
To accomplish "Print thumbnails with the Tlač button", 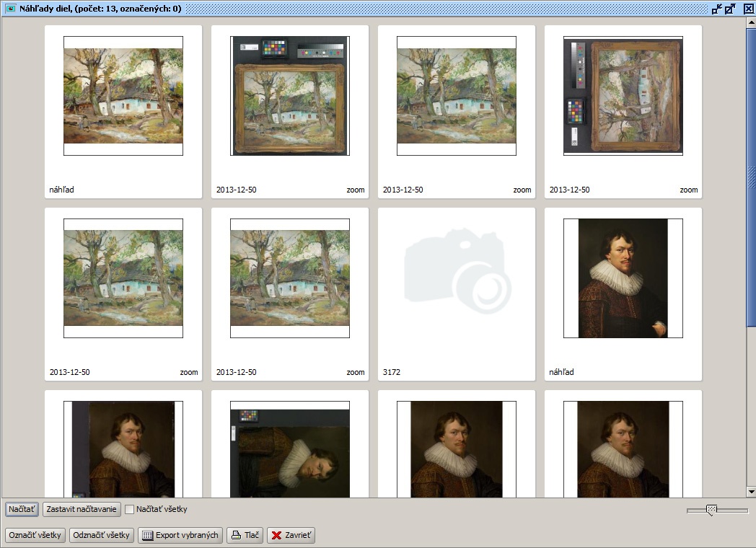I will tap(245, 535).
